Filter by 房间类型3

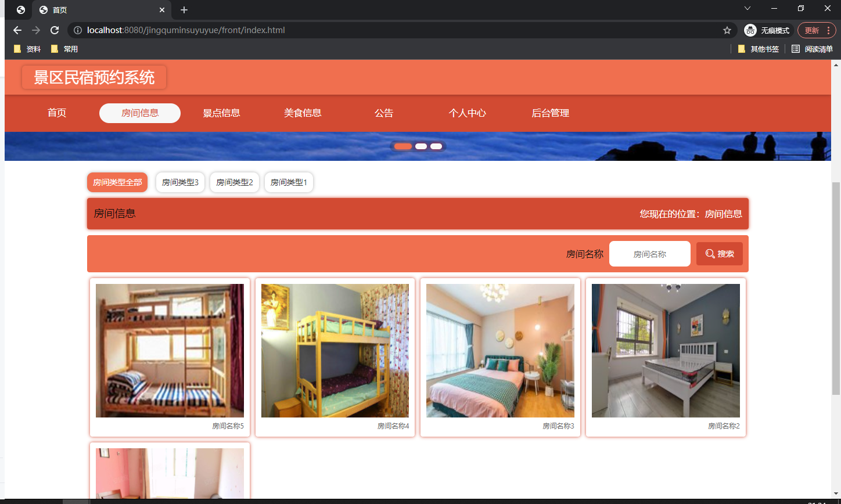click(180, 182)
